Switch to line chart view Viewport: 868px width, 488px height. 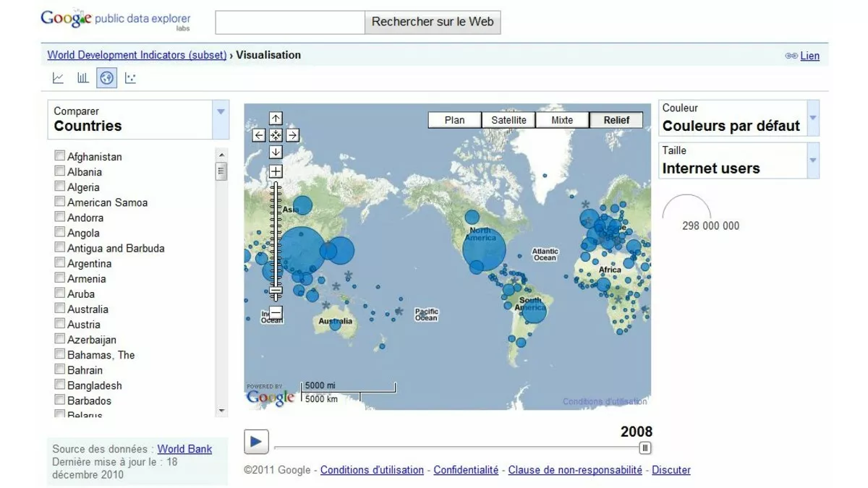click(x=59, y=78)
